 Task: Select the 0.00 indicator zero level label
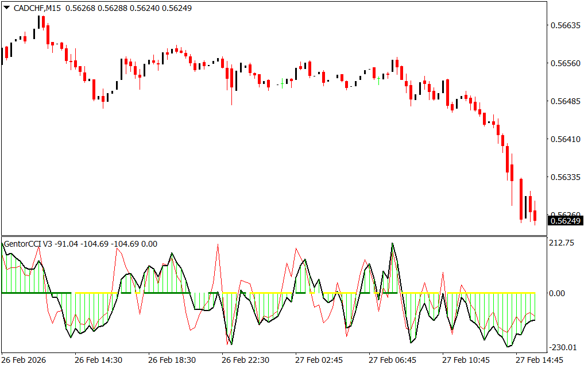(x=558, y=293)
